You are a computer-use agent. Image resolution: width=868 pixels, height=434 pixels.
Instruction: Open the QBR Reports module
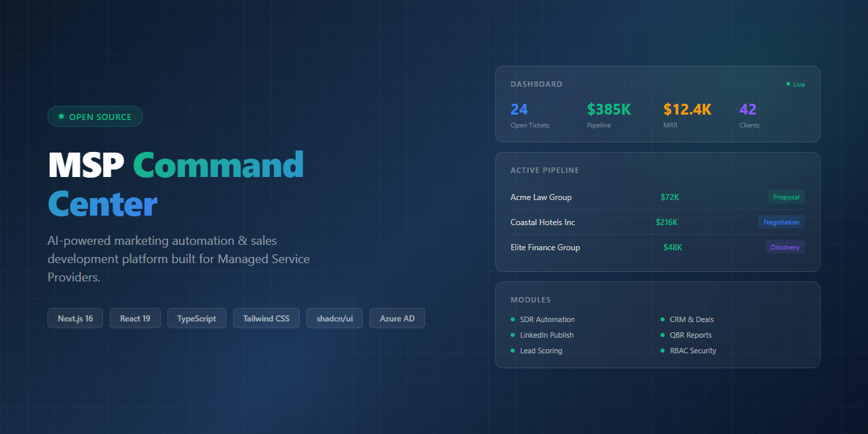click(686, 335)
